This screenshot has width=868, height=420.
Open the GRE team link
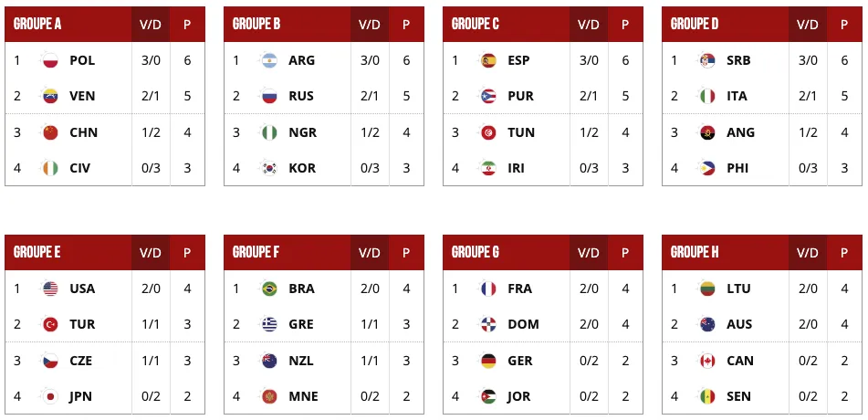pos(300,324)
